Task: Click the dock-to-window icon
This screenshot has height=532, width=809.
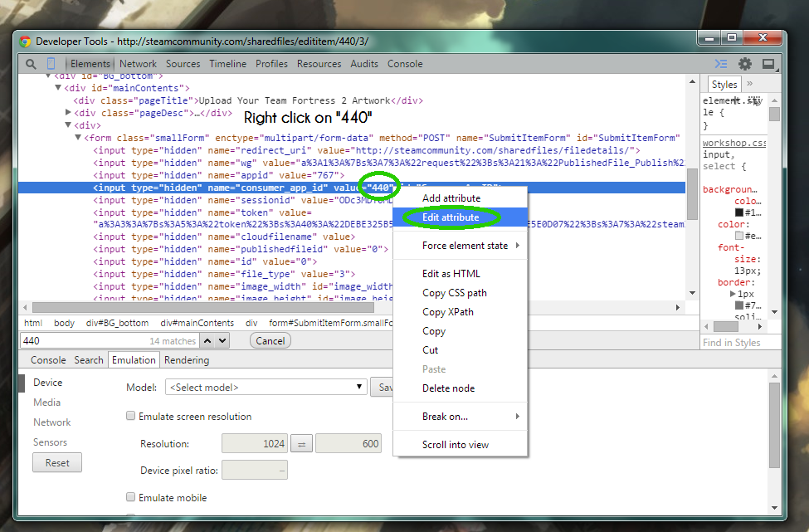Action: click(768, 64)
